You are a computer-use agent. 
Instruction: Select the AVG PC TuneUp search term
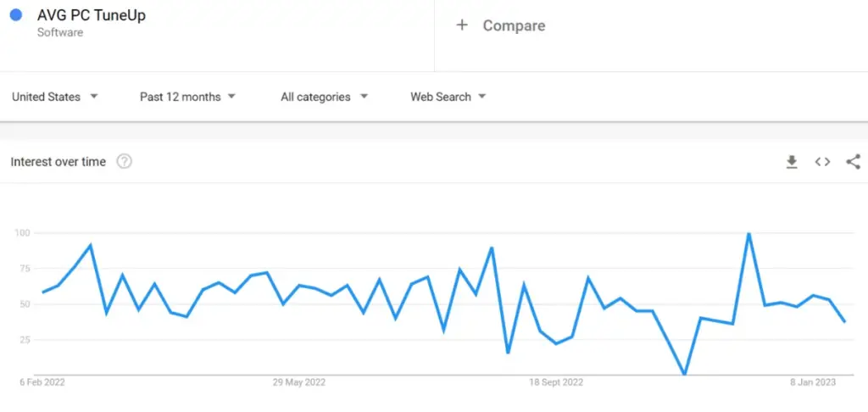click(92, 15)
